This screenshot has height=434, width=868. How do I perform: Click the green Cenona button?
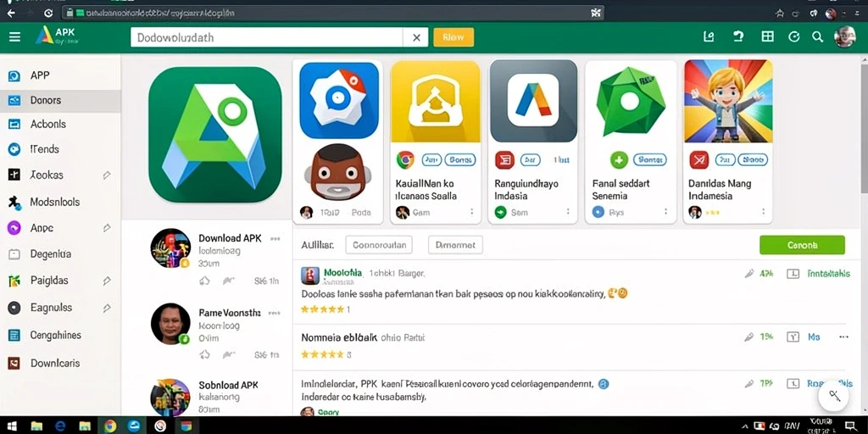tap(802, 245)
